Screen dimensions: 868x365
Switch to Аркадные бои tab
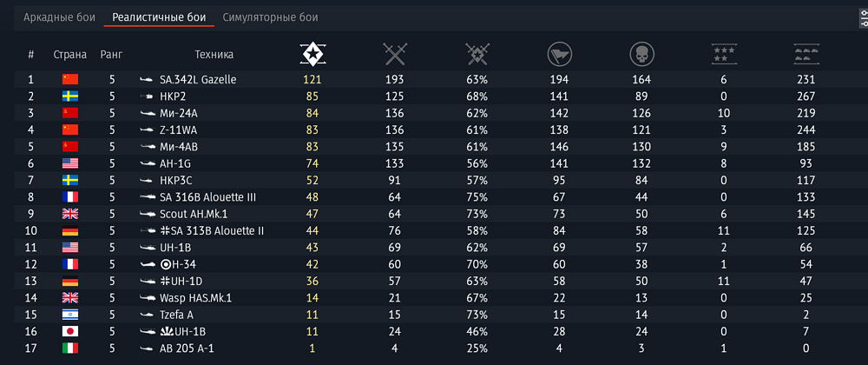coord(59,17)
